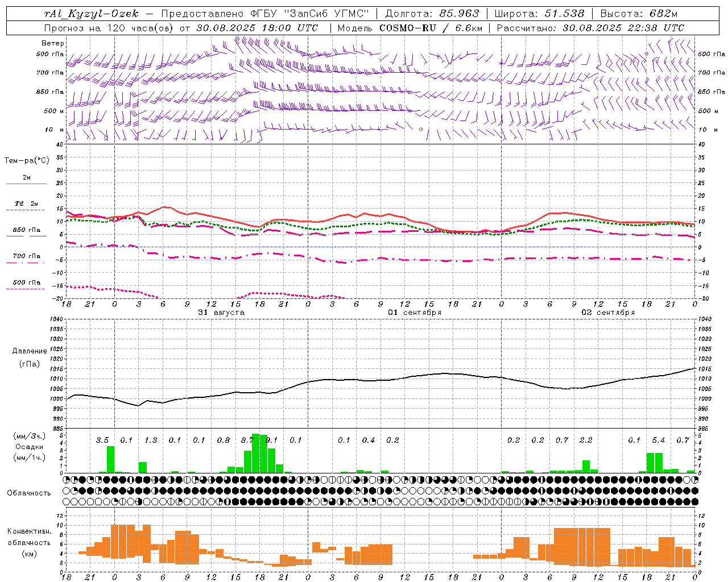Select the "ЗапСиб УГМС" provider text

point(328,14)
